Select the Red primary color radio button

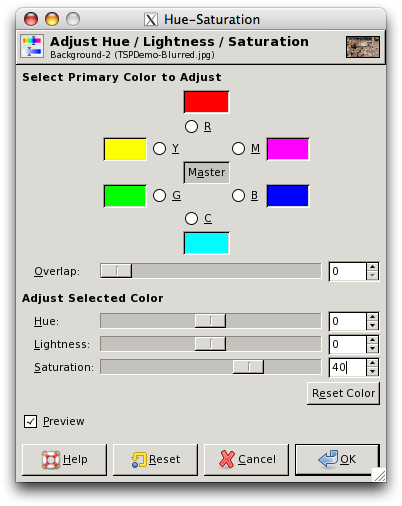coord(191,126)
